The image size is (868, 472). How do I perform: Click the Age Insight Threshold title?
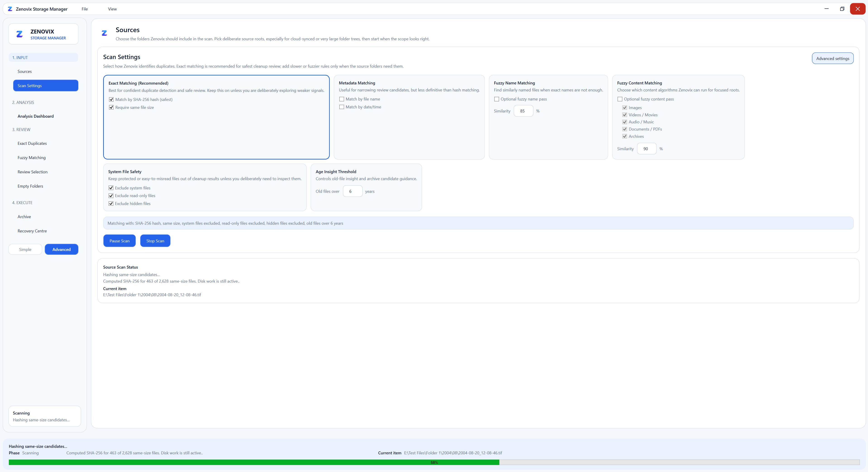tap(336, 172)
